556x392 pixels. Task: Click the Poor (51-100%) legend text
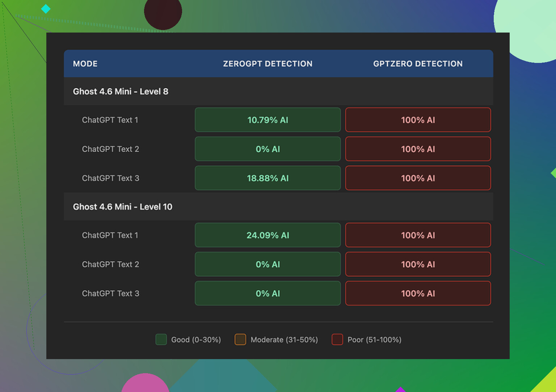(x=374, y=340)
